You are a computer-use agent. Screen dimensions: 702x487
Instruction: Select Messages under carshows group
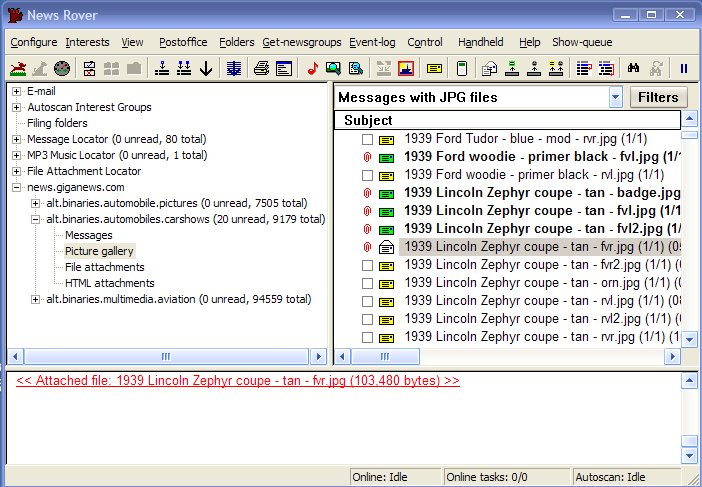[x=89, y=235]
